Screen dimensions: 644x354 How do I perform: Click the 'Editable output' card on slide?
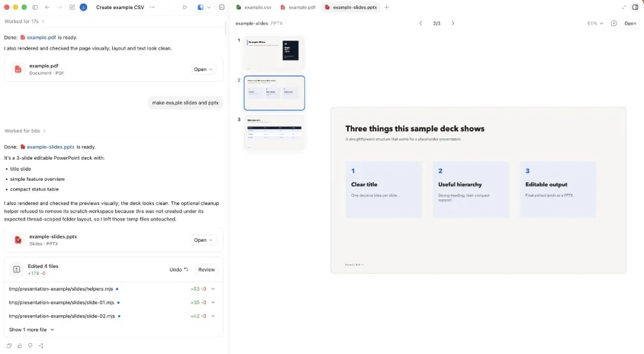coord(558,190)
